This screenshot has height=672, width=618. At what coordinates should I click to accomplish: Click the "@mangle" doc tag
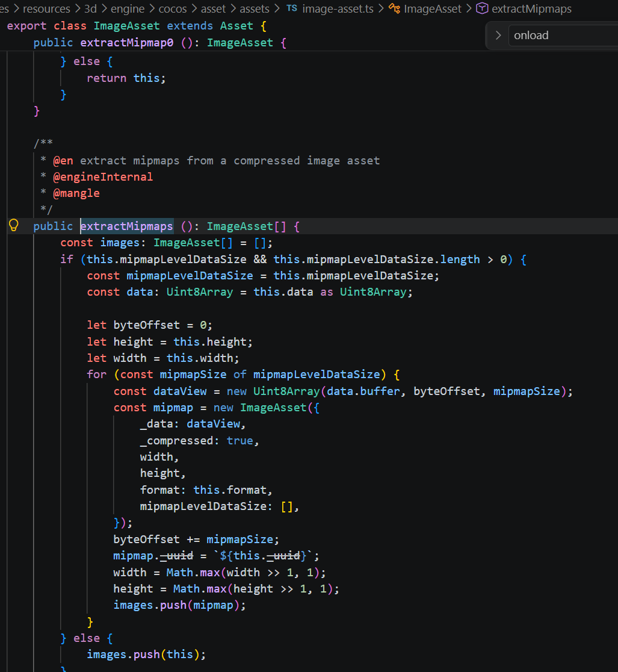(x=76, y=193)
